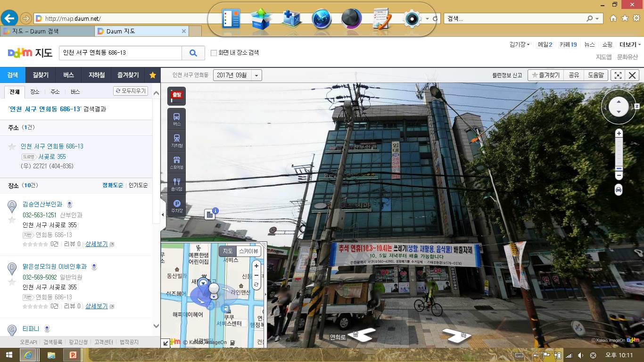
Task: Select the 길찾기 directions tab
Action: click(x=41, y=75)
